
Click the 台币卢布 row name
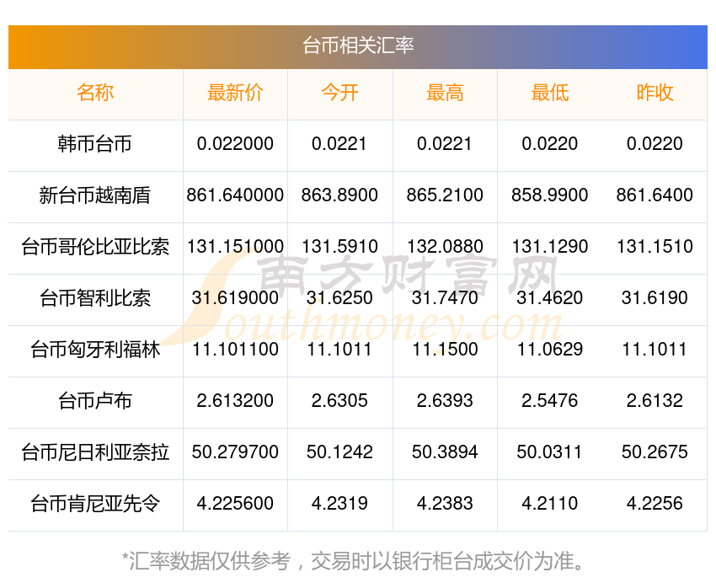point(95,401)
